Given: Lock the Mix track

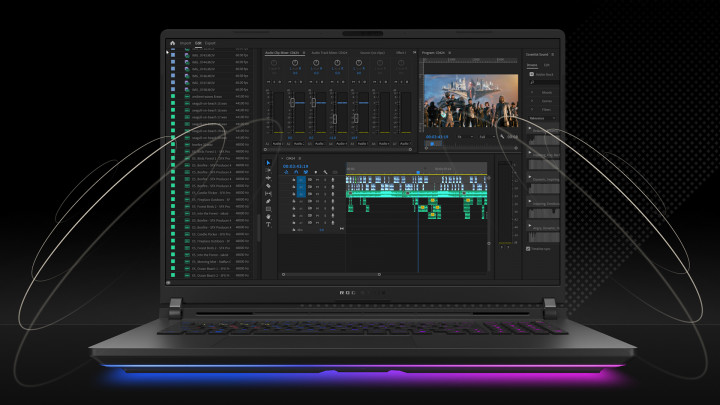Looking at the screenshot, I should (294, 229).
